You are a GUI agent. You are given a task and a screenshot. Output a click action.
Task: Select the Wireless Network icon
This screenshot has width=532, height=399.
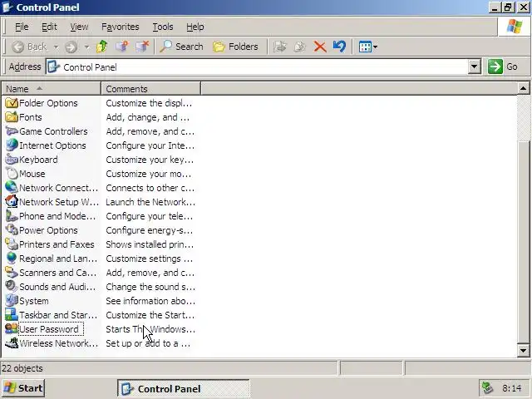coord(12,343)
